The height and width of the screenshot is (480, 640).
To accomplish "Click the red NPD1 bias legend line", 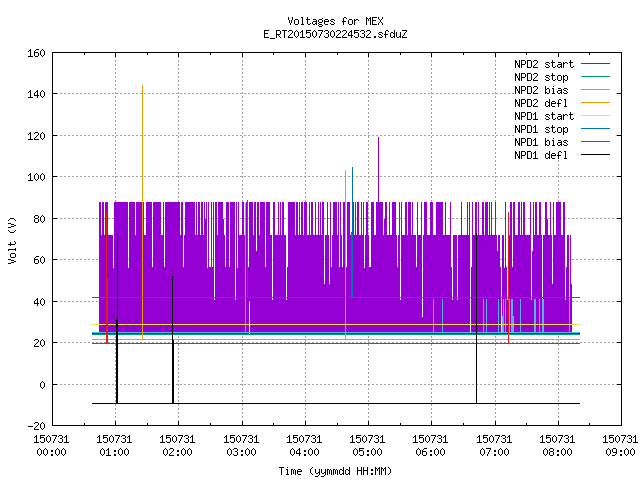I will [x=596, y=142].
